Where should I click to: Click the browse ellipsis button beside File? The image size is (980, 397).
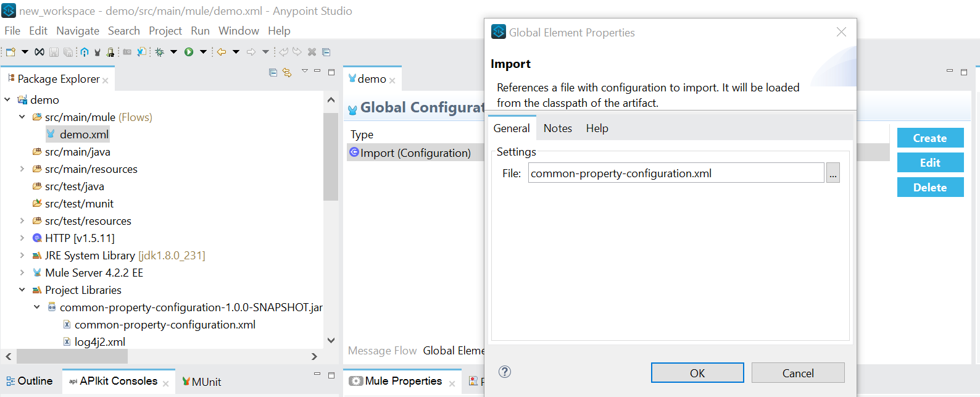pyautogui.click(x=833, y=173)
